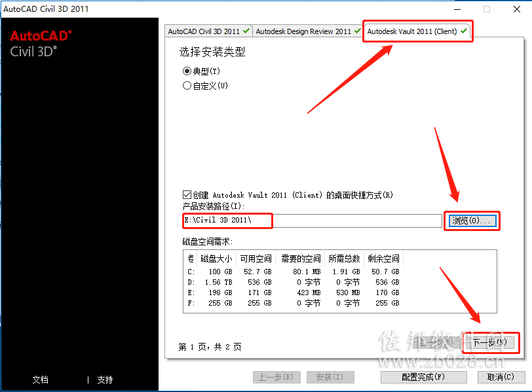Click the AutoCAD Civil 3D logo
Viewport: 532px width, 392px height.
pyautogui.click(x=41, y=44)
